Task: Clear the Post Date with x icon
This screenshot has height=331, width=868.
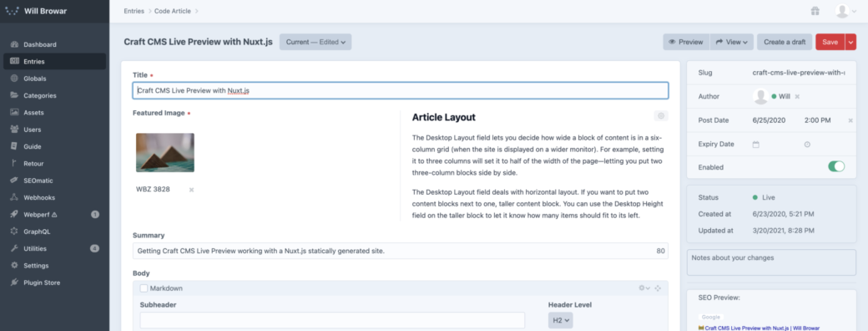Action: [850, 120]
